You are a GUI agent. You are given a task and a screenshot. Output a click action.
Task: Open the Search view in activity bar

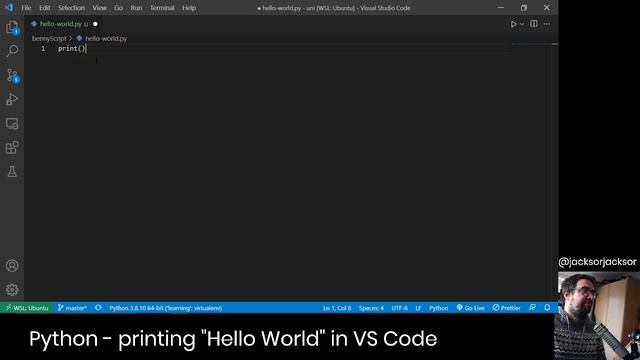12,51
